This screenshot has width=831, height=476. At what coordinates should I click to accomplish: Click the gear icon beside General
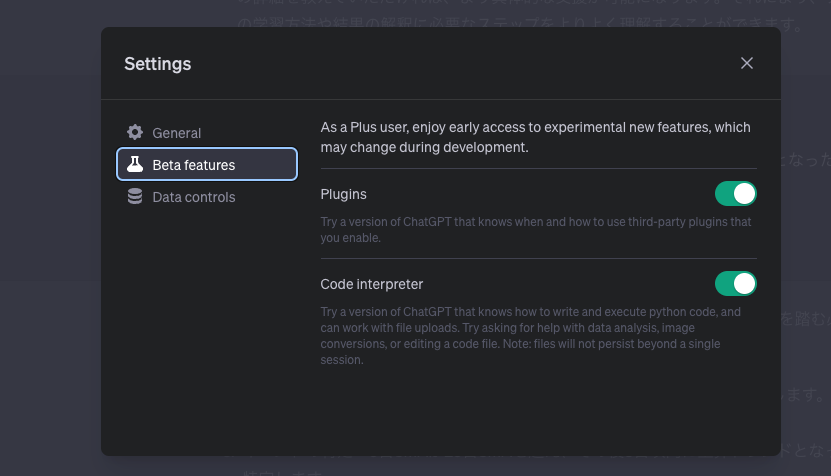[135, 132]
